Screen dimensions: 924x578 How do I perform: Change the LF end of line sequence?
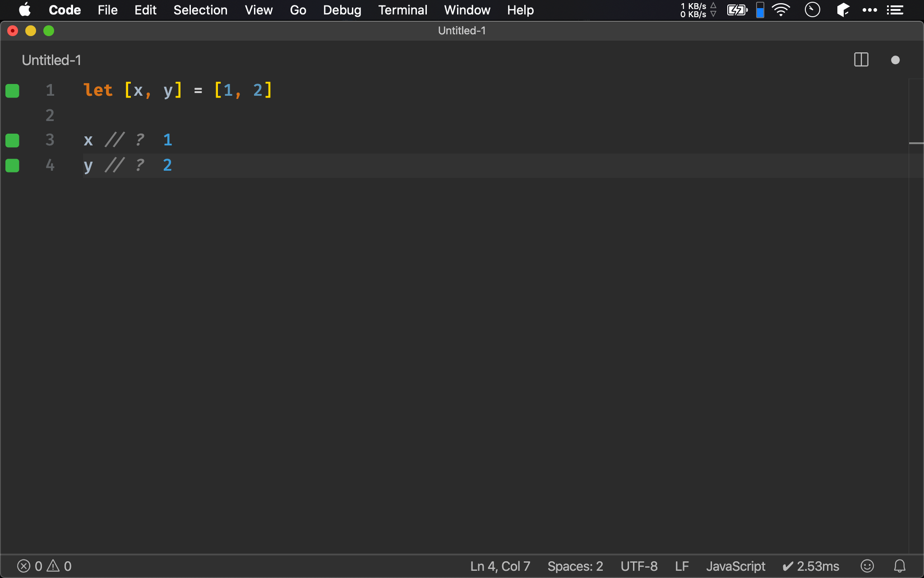pos(682,566)
